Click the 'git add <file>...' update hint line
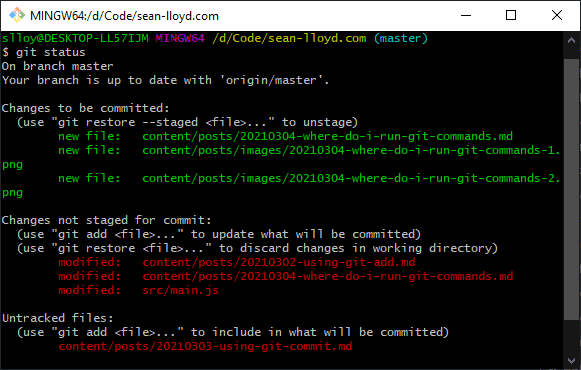This screenshot has height=370, width=581. [219, 234]
